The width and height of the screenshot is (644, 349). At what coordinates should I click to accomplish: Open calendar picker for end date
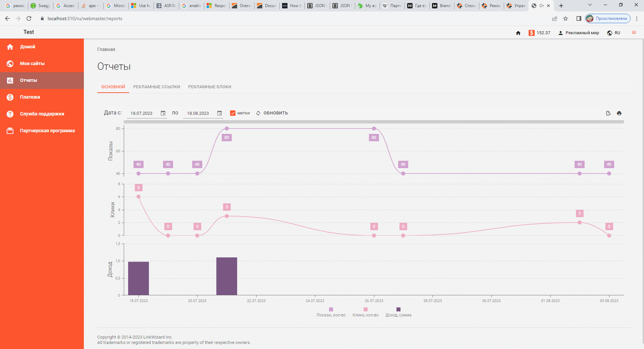pyautogui.click(x=219, y=113)
